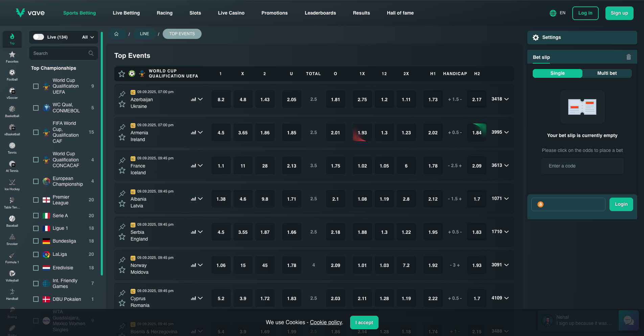Expand 3091 markets for Norway vs Moldova
Screen dimensions: 644x336
click(x=500, y=265)
